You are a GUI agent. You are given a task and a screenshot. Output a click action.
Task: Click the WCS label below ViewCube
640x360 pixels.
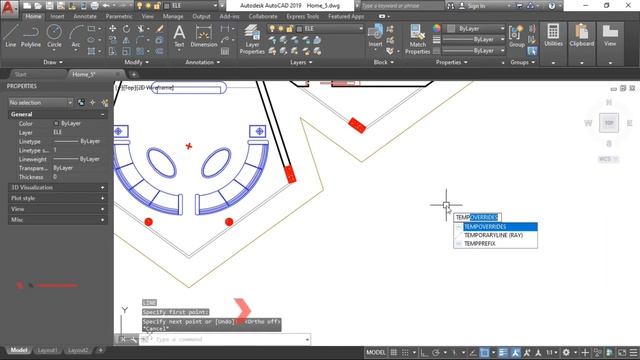pyautogui.click(x=608, y=159)
